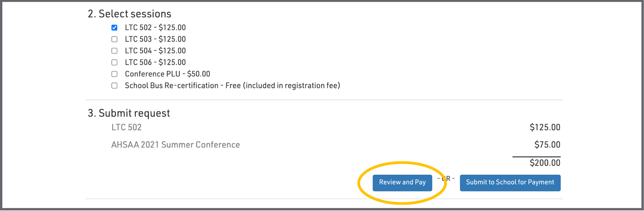Click the LTC 502 line item in summary
Viewport: 644px width, 211px height.
pyautogui.click(x=126, y=127)
